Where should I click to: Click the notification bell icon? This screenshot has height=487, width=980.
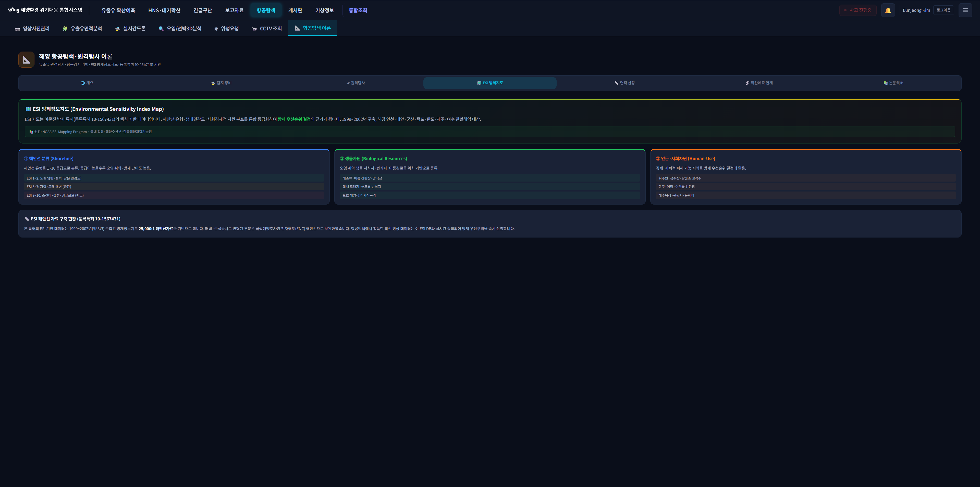pos(888,10)
